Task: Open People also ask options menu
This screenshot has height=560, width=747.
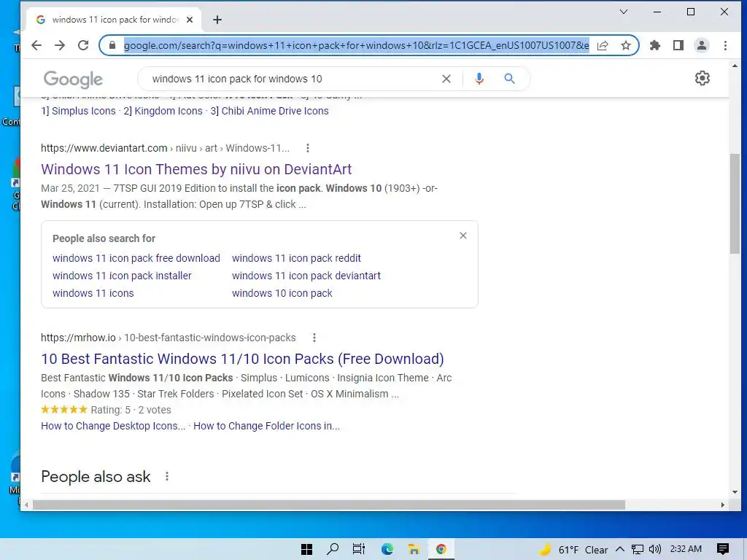Action: click(167, 476)
